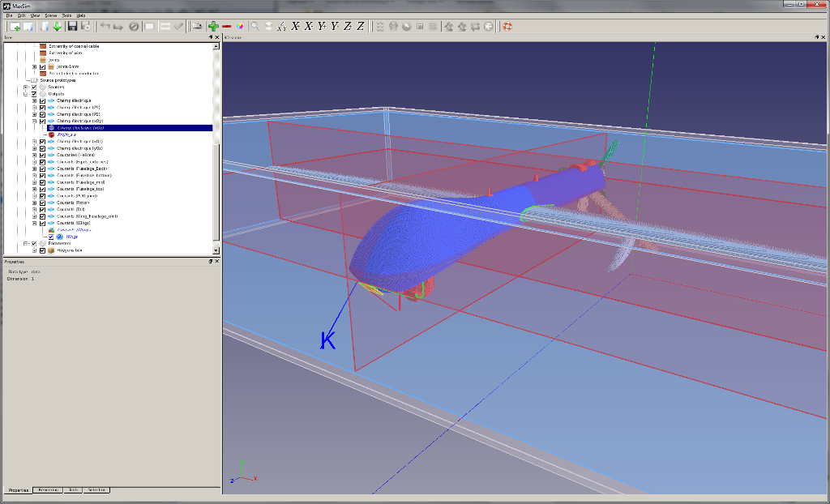Click tree scrollbar down arrow

tap(216, 250)
